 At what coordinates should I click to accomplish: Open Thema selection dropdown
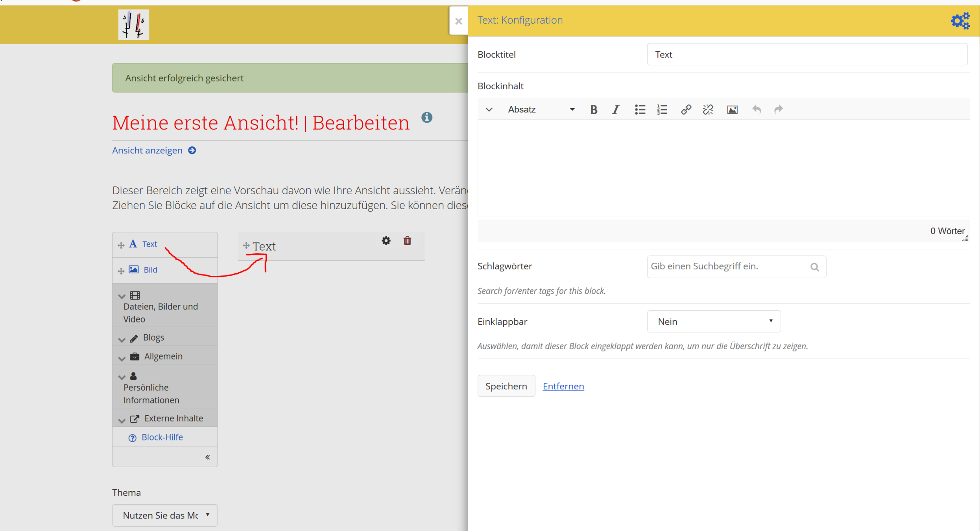point(165,515)
